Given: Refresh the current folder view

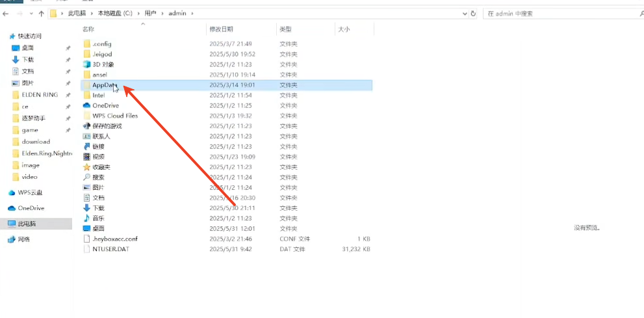Looking at the screenshot, I should [473, 13].
